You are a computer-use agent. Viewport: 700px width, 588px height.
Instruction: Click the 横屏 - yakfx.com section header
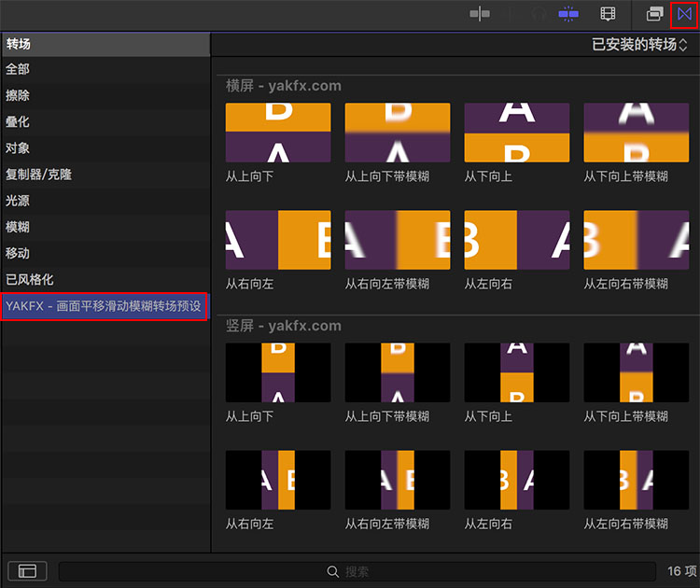284,85
